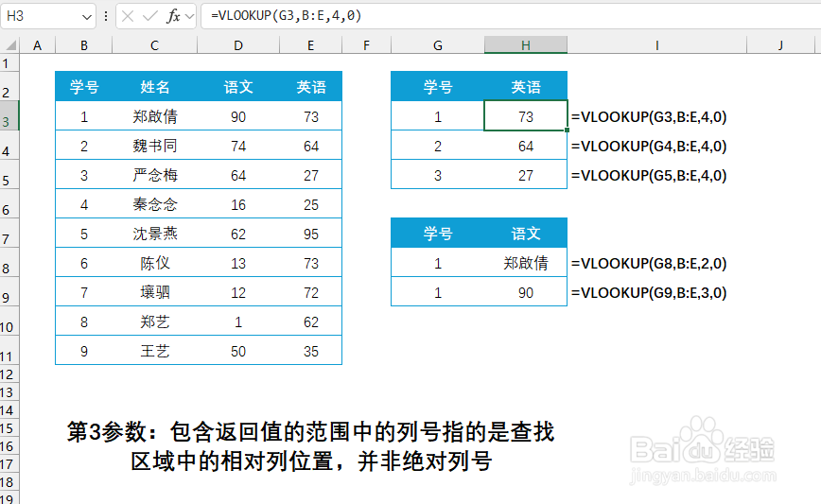
Task: Click the 语文 header in the lower lookup table
Action: pyautogui.click(x=526, y=234)
